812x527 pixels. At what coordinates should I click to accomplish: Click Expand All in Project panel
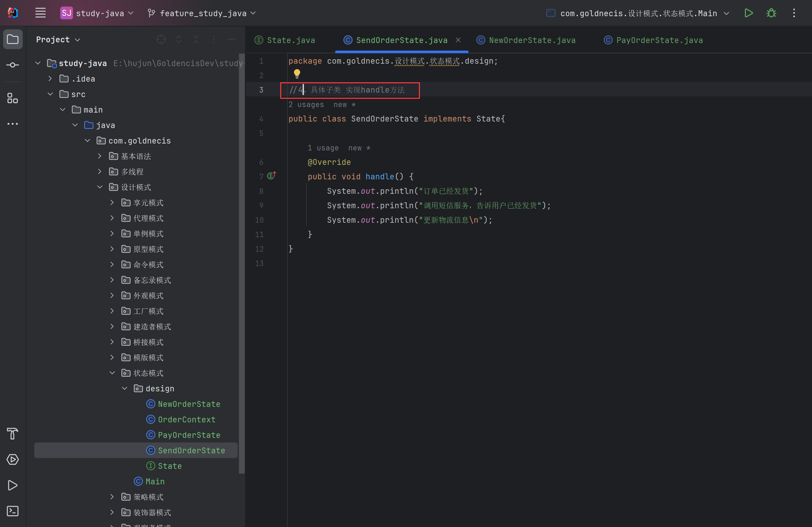click(179, 40)
